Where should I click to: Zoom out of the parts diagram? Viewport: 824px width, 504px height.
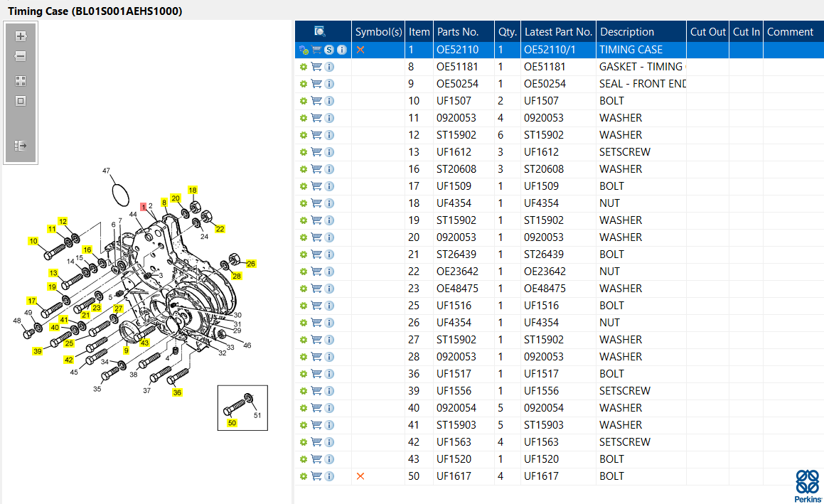click(21, 56)
